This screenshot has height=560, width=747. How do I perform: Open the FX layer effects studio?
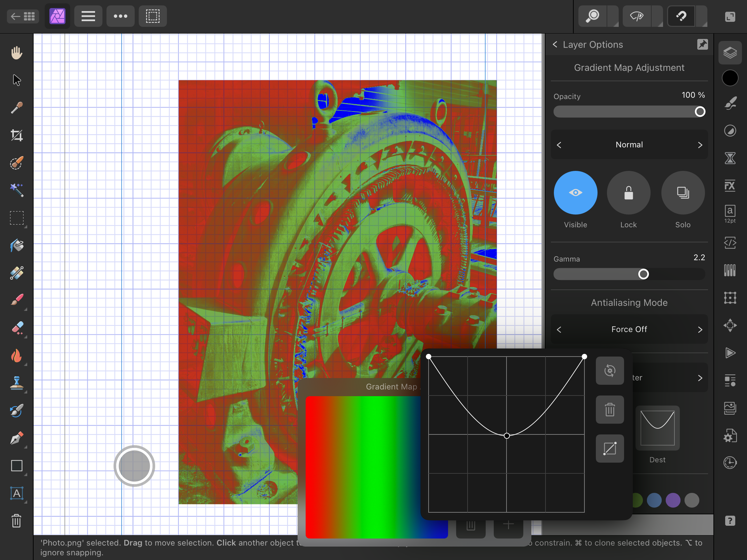pos(730,186)
